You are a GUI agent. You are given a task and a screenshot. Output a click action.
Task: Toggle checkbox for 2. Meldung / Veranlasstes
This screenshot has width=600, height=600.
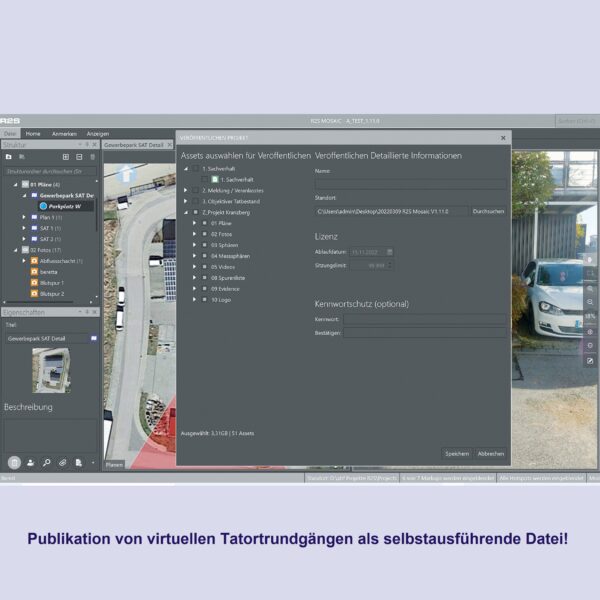(x=196, y=190)
